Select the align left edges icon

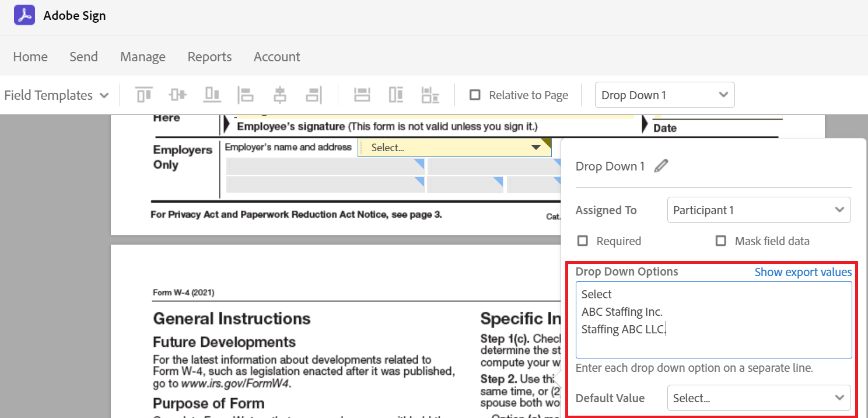click(x=246, y=95)
